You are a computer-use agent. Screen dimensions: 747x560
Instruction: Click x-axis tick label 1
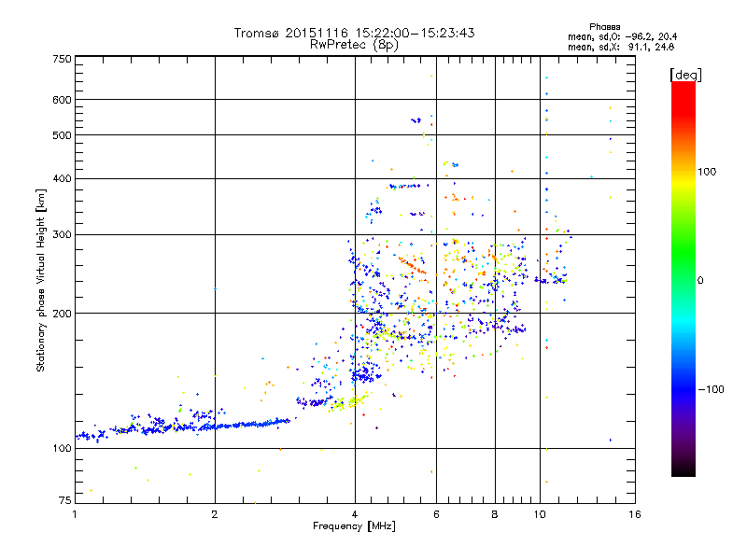pyautogui.click(x=75, y=514)
